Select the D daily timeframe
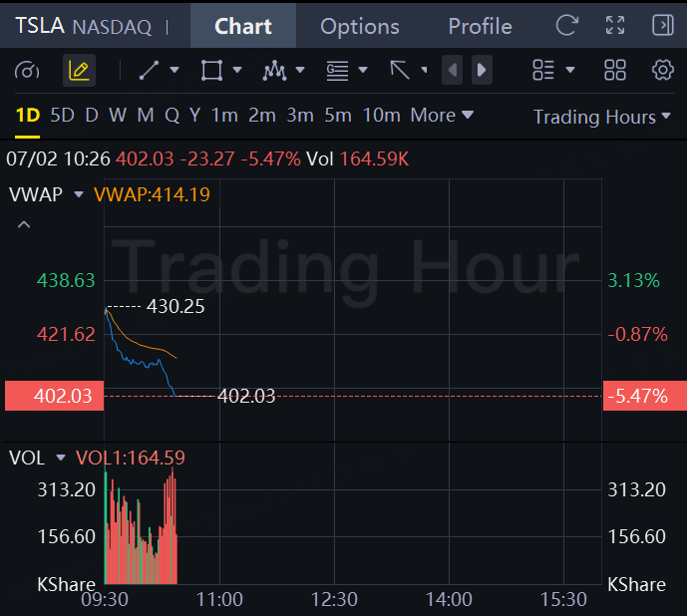 [92, 116]
